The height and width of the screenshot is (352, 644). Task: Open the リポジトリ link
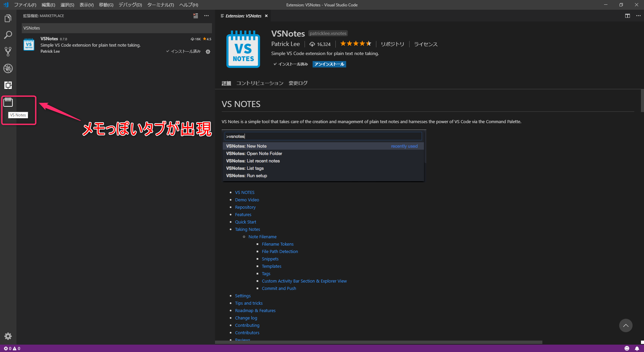coord(392,44)
